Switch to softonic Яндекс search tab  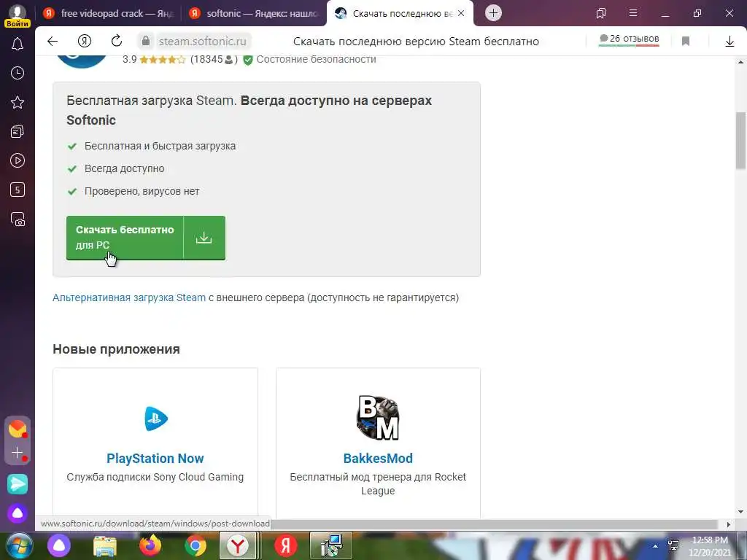pyautogui.click(x=255, y=13)
